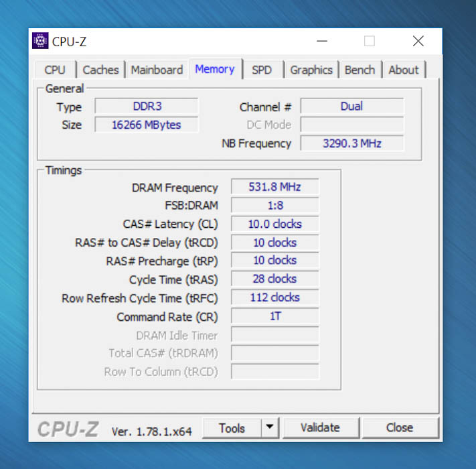
Task: Click the 'Channel #' label
Action: (265, 107)
